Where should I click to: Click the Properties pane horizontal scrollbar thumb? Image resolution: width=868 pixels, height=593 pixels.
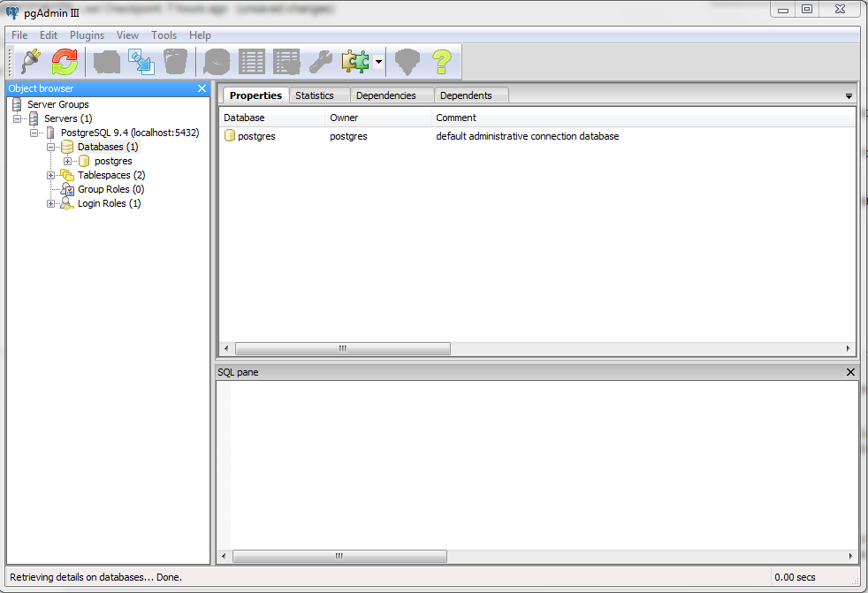tap(343, 348)
